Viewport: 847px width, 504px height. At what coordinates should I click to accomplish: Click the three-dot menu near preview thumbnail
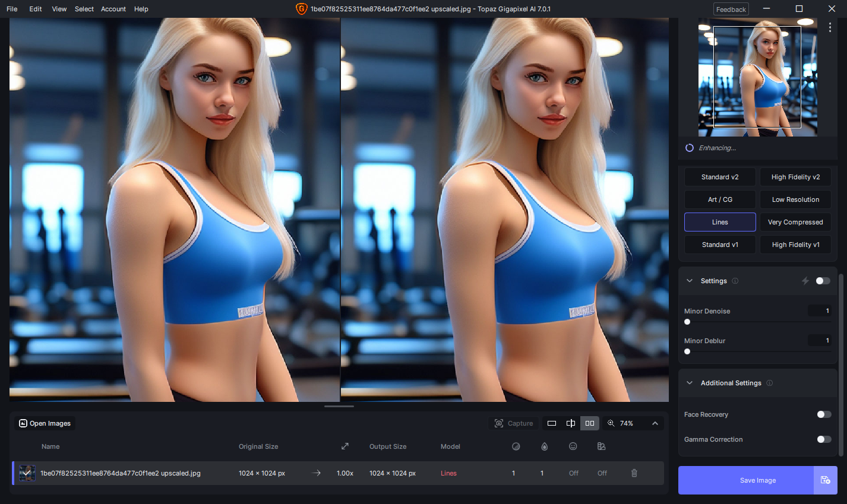pyautogui.click(x=830, y=27)
